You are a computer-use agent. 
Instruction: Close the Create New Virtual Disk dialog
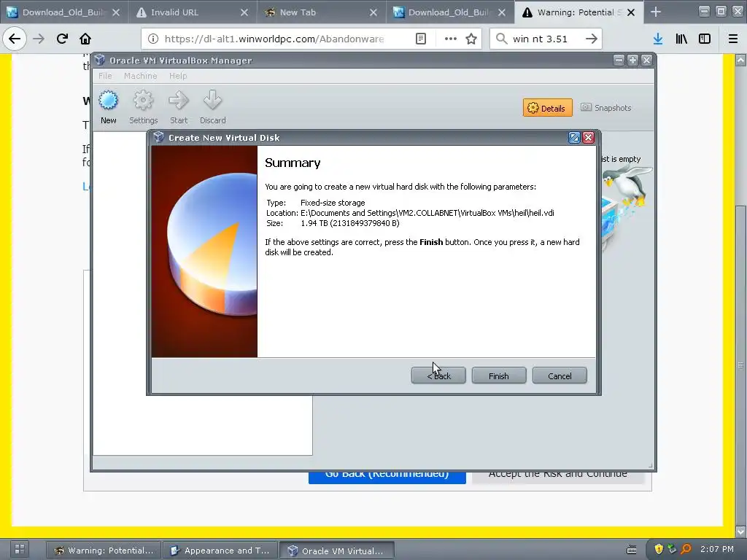click(x=589, y=138)
